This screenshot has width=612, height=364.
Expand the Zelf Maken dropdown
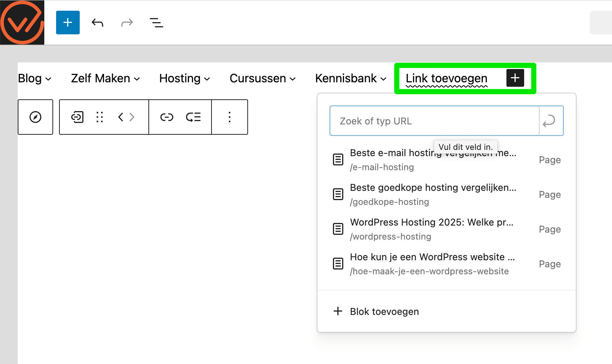pyautogui.click(x=105, y=78)
